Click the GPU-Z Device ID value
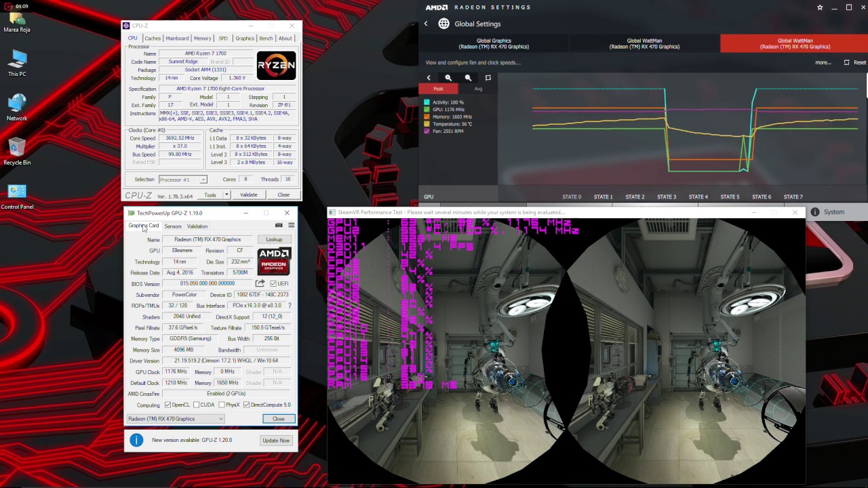The width and height of the screenshot is (868, 488). pyautogui.click(x=263, y=295)
